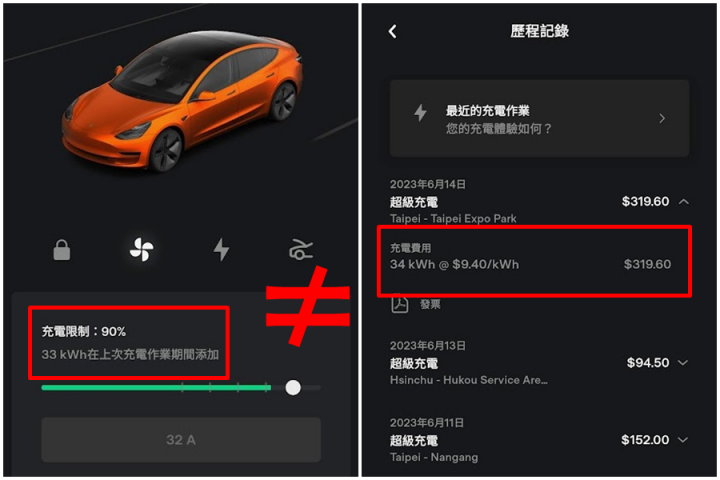Expand the June 11 $152.00 charging entry
This screenshot has width=720, height=480.
pos(683,440)
